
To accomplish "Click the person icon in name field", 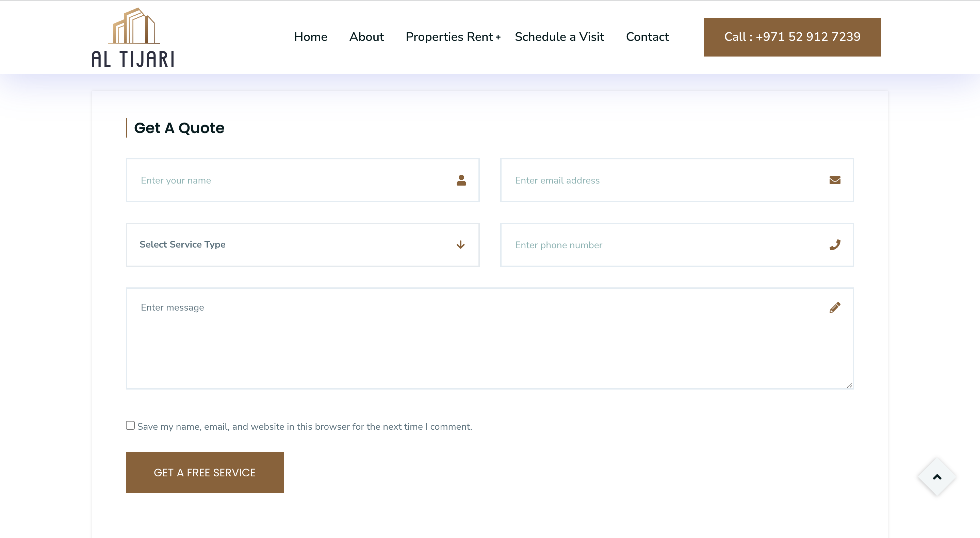I will click(x=461, y=180).
